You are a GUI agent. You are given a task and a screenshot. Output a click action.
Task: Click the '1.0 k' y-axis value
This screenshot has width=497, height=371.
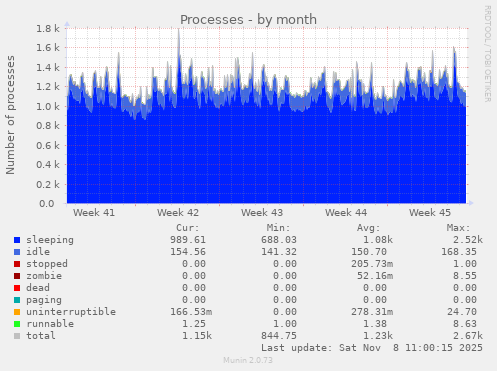click(x=48, y=107)
